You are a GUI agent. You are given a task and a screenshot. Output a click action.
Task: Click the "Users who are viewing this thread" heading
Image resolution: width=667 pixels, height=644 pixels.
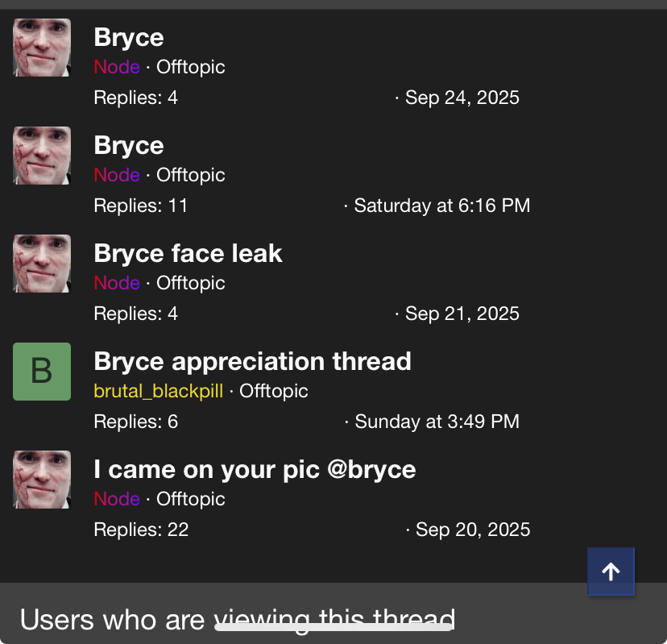237,620
